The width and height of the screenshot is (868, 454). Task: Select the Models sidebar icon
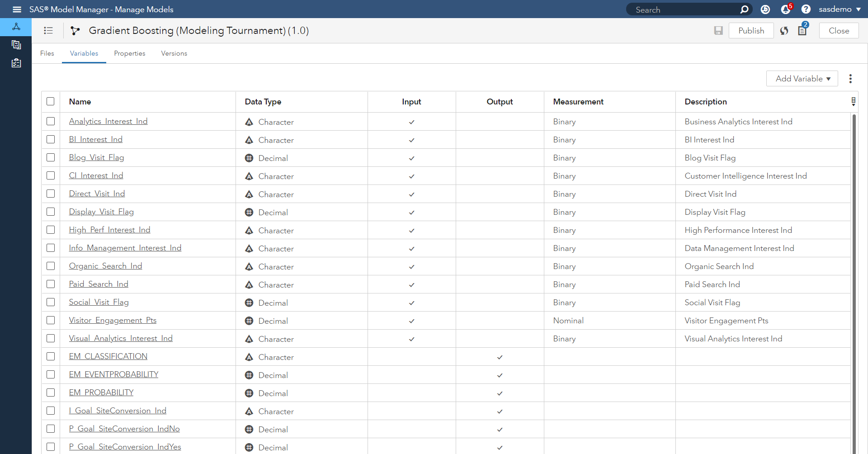coord(16,27)
